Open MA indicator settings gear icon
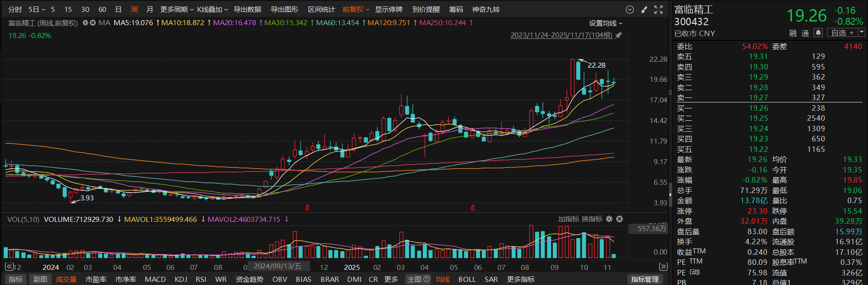 [85, 23]
